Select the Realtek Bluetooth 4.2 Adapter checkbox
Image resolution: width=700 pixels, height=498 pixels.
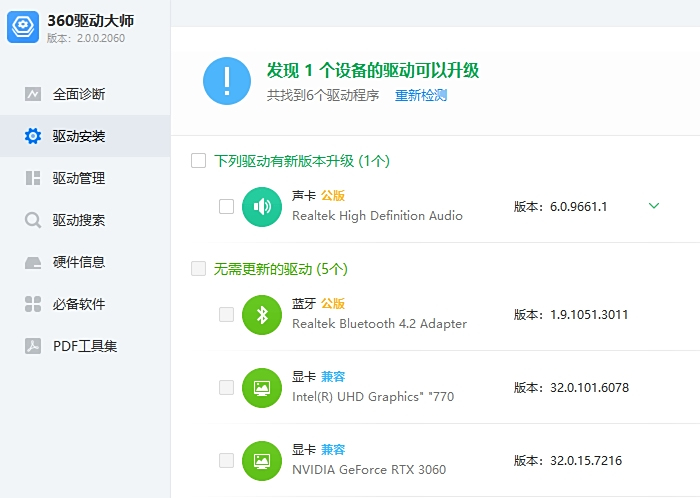coord(226,314)
